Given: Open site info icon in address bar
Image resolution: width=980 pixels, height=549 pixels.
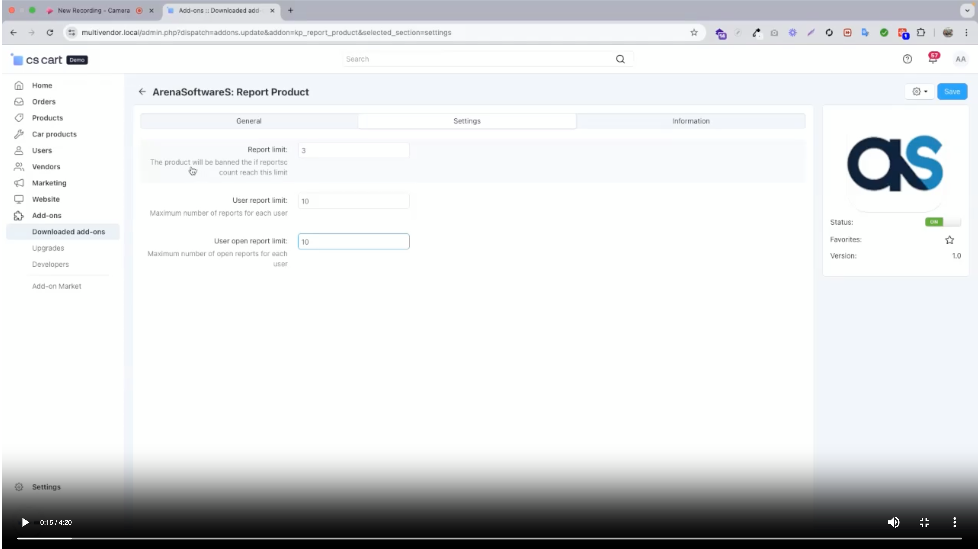Looking at the screenshot, I should (71, 33).
